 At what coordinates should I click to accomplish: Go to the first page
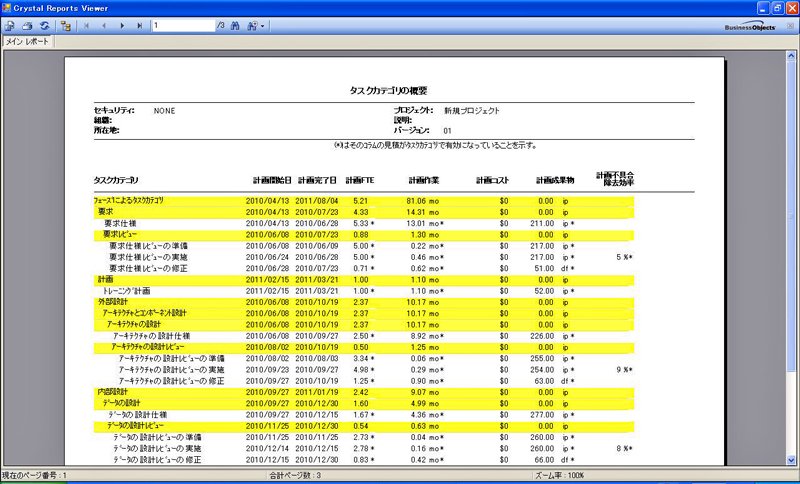click(x=86, y=26)
